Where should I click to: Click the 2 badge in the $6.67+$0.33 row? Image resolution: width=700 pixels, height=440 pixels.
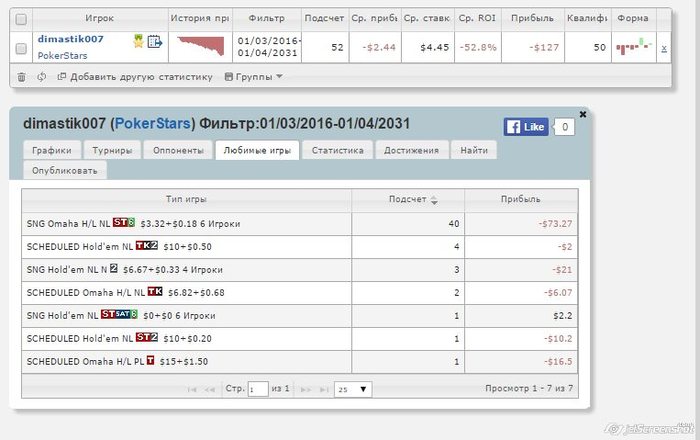pyautogui.click(x=113, y=268)
